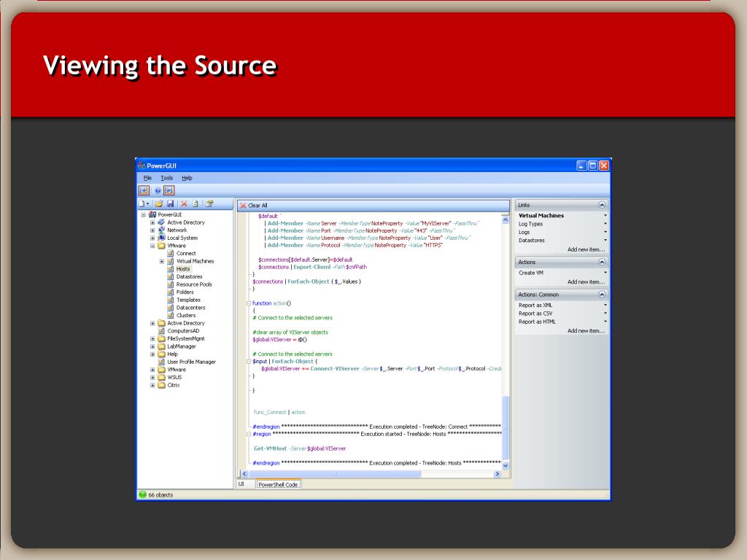Select the Connect node icon under VMware

point(171,253)
